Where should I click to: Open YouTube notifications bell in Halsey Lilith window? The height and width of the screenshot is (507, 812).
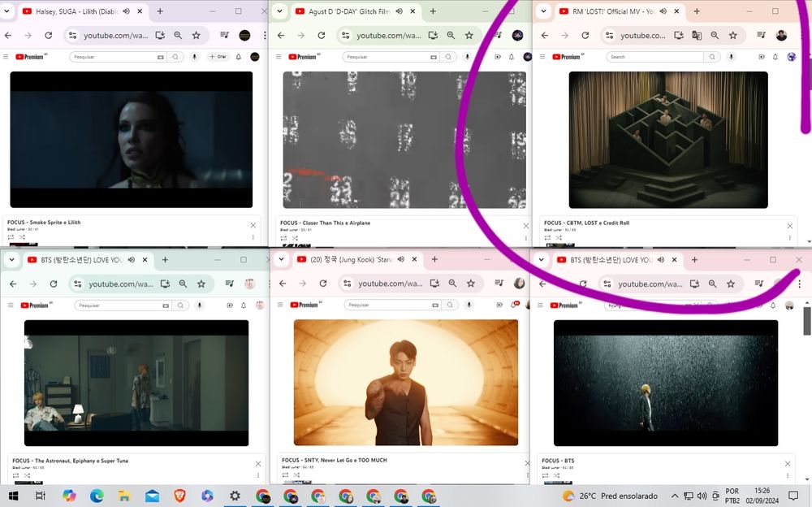click(x=239, y=57)
